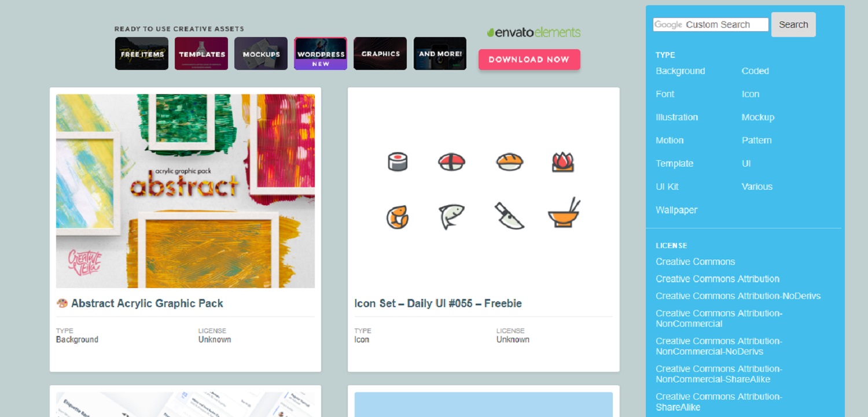
Task: Click the Search button
Action: [x=793, y=24]
